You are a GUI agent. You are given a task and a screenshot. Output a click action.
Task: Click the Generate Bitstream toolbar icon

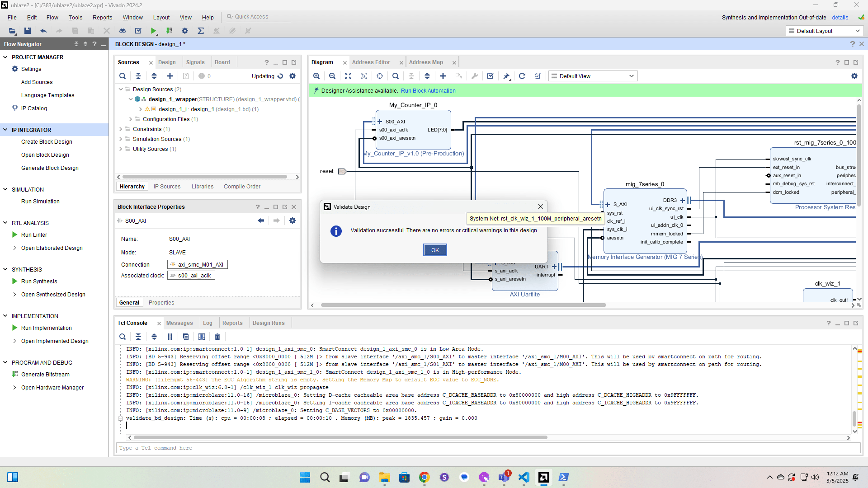(x=169, y=31)
